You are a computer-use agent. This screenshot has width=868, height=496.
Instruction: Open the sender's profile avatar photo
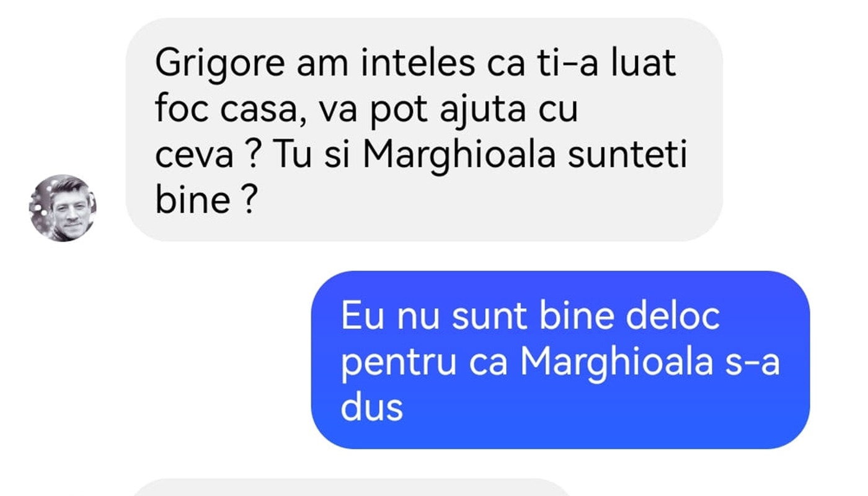tap(63, 208)
